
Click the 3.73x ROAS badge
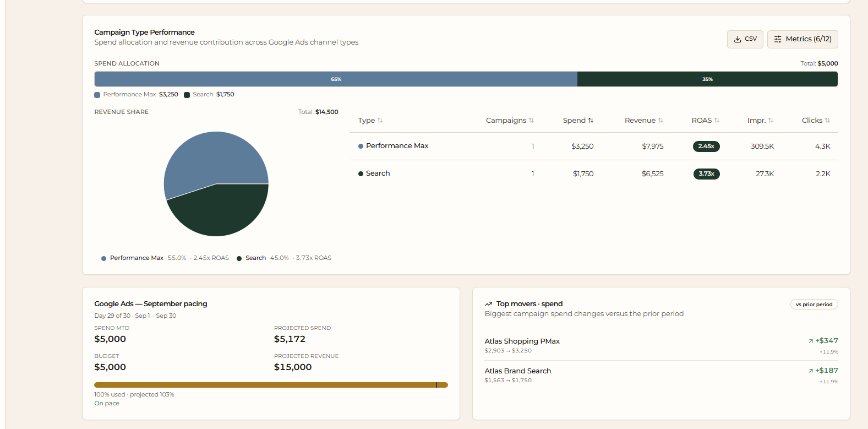point(706,174)
